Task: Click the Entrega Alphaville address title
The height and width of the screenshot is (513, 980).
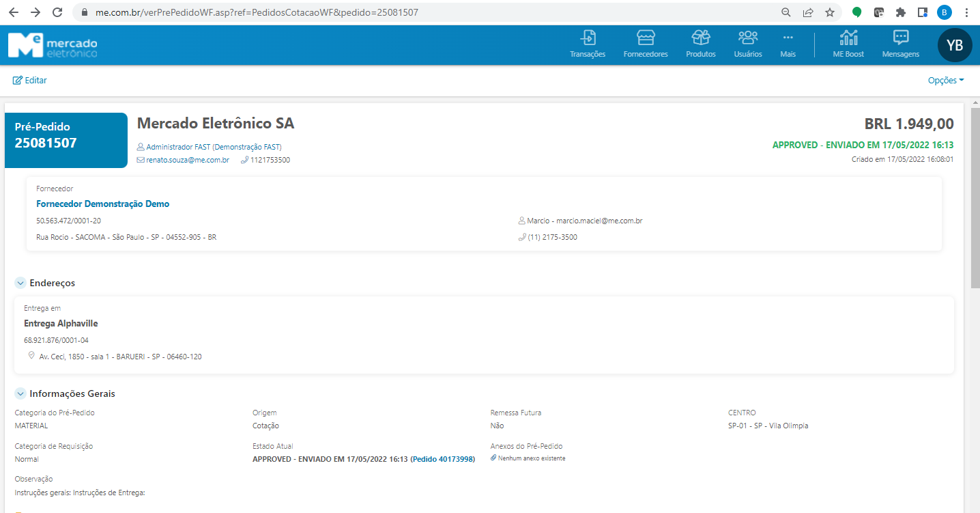Action: (x=61, y=323)
